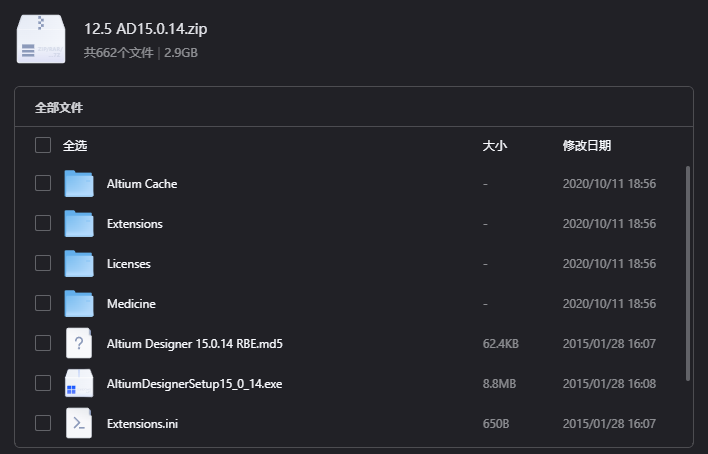
Task: Click the date of RBE.md5 row
Action: [609, 344]
